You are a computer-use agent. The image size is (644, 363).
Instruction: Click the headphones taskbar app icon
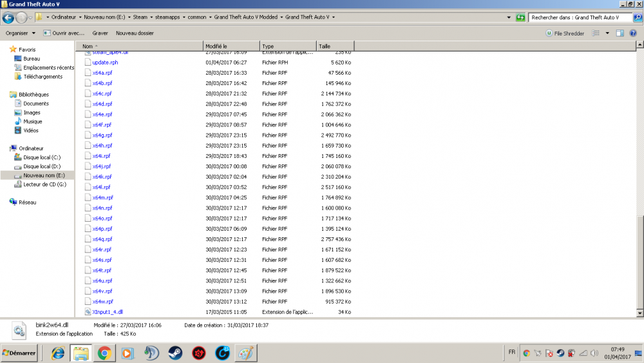151,353
